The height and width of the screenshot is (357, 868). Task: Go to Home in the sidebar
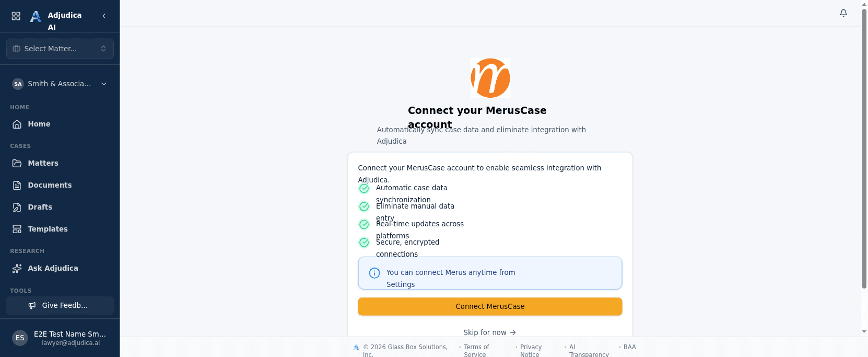60,124
